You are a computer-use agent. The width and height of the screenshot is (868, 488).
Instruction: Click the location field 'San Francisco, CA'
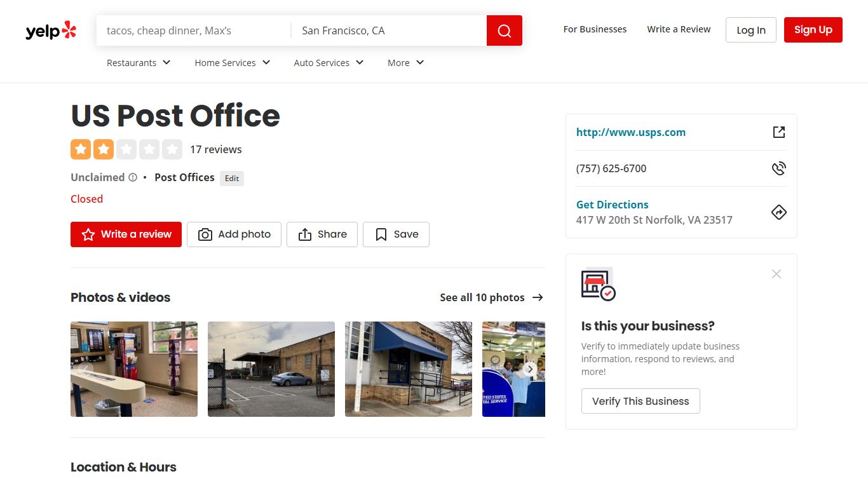click(389, 30)
